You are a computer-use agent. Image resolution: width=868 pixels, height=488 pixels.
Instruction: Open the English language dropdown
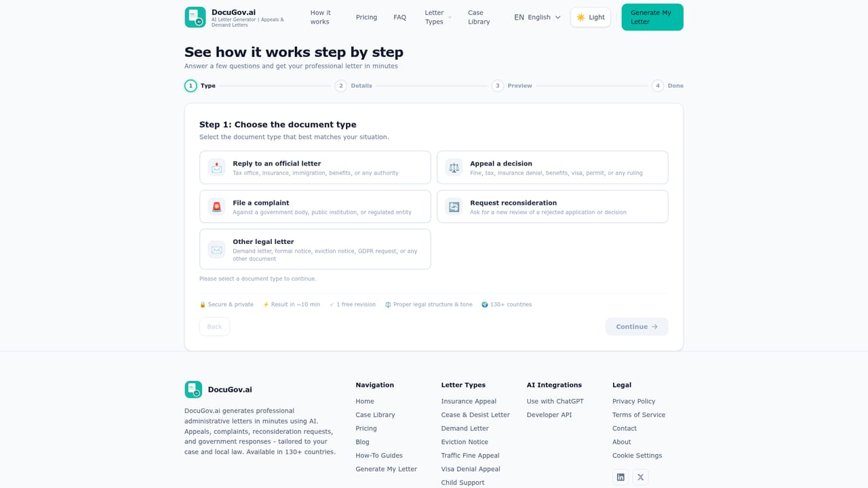click(538, 17)
